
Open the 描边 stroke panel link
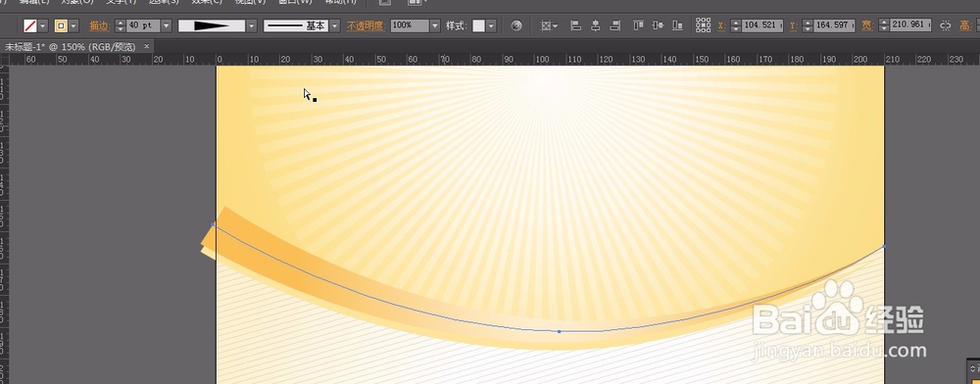click(99, 25)
